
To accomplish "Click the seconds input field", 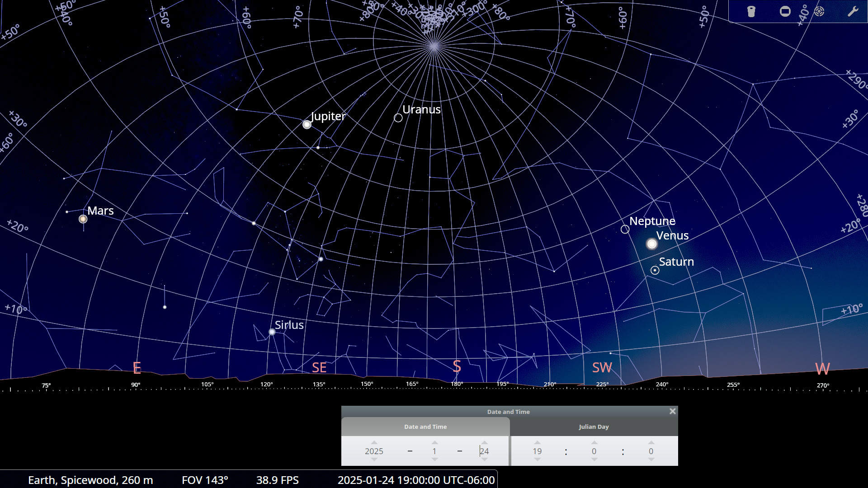I will click(651, 451).
